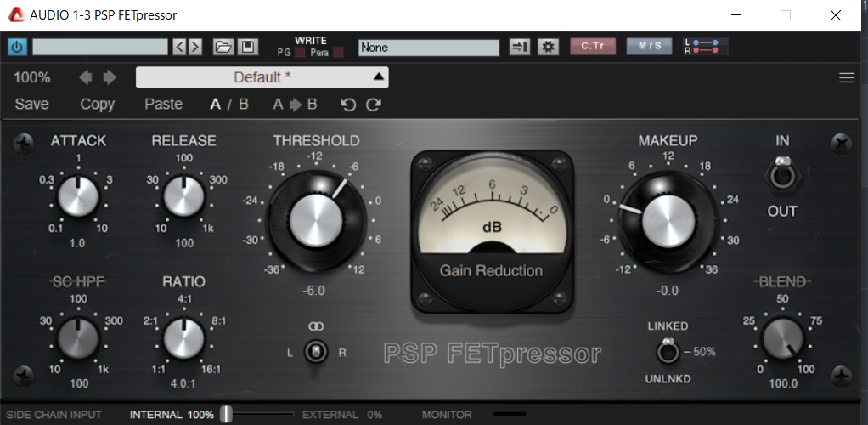The image size is (868, 425).
Task: Toggle the plugin power bypass button
Action: [x=17, y=47]
